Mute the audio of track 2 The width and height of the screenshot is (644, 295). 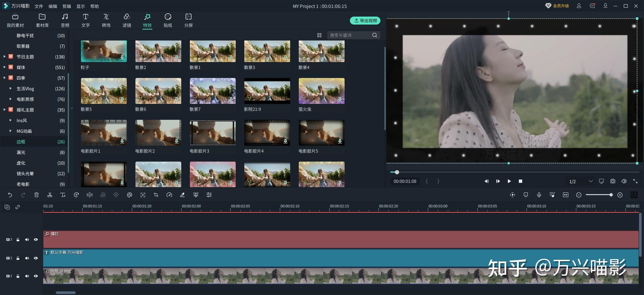[27, 258]
